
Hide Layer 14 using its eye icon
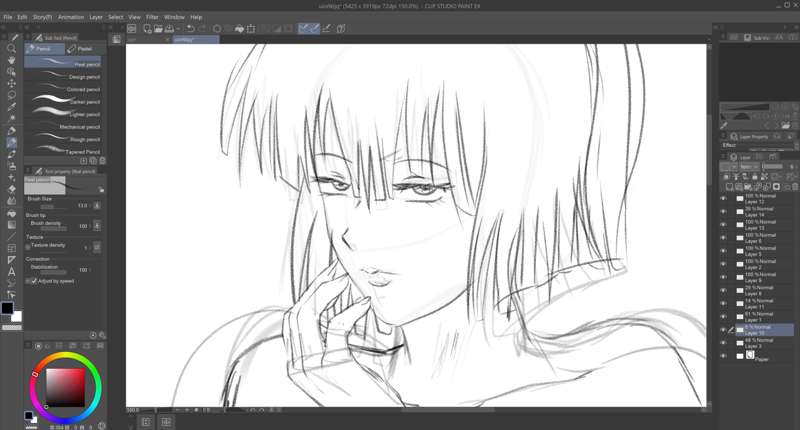point(723,212)
